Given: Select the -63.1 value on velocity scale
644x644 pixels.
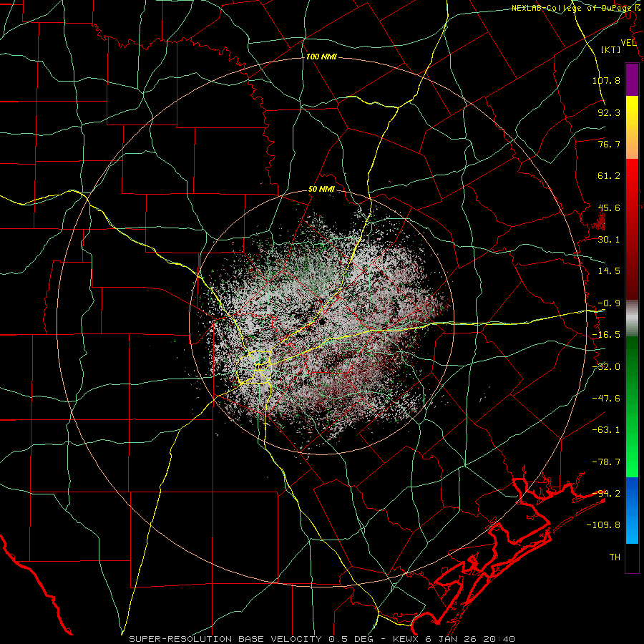Looking at the screenshot, I should [606, 430].
